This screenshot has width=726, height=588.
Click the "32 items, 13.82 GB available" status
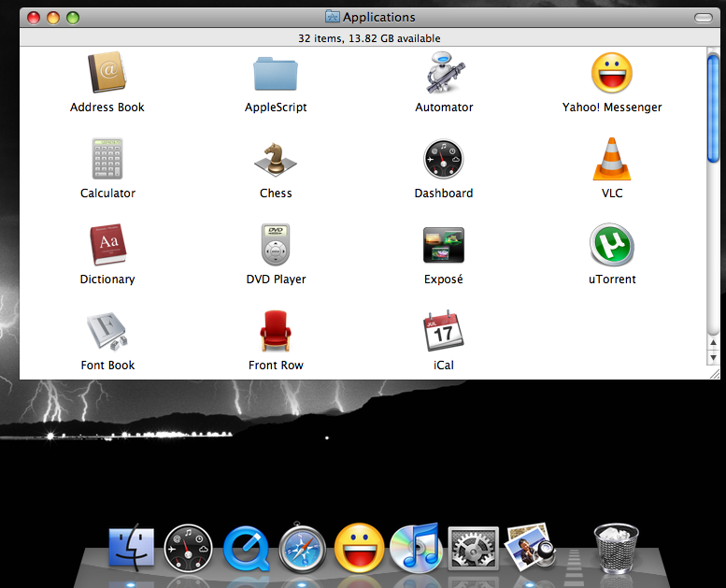pos(369,38)
